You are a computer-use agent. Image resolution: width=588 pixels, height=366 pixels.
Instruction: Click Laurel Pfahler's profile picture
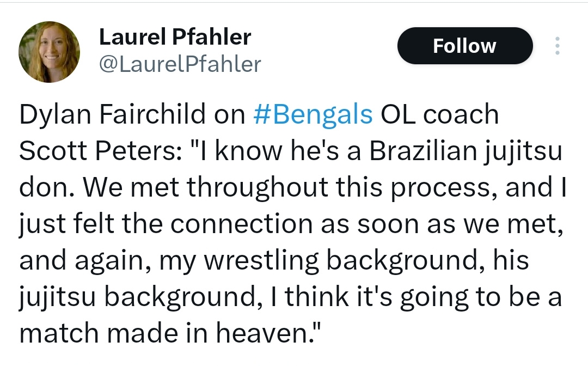49,52
